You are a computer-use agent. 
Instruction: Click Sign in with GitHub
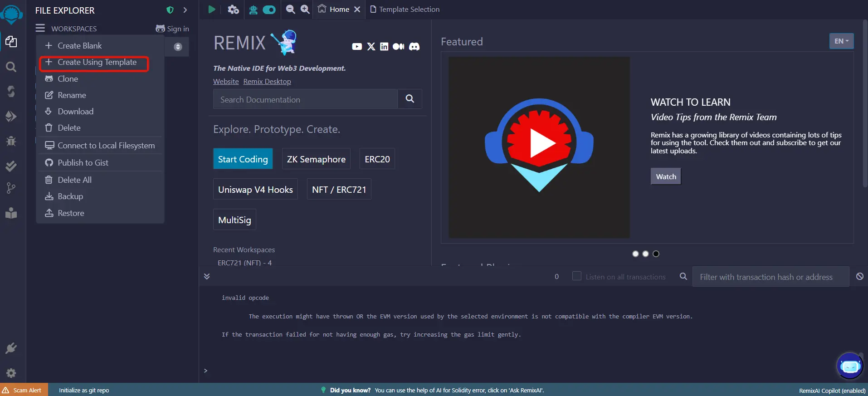click(x=172, y=29)
